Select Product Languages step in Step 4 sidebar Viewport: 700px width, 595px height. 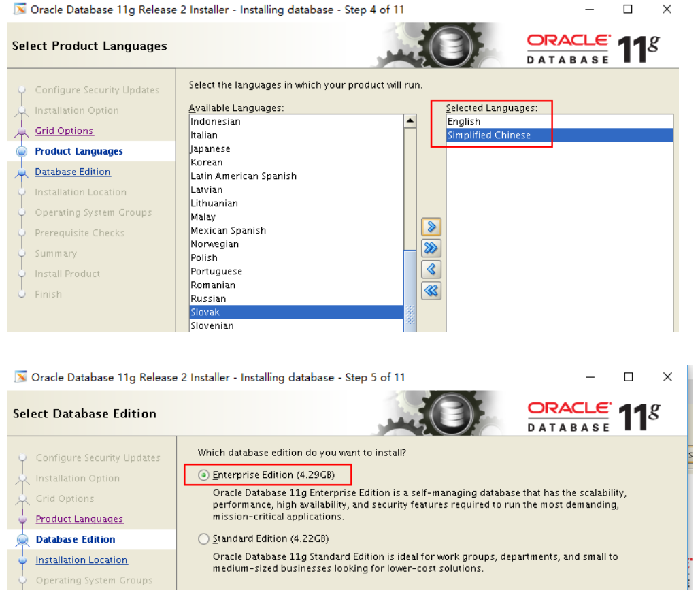coord(79,151)
